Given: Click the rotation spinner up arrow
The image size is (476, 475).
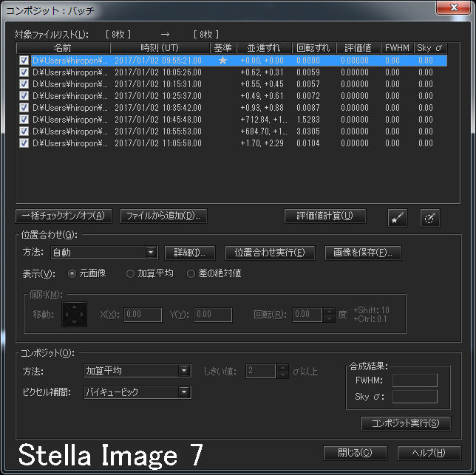Looking at the screenshot, I should coord(329,311).
